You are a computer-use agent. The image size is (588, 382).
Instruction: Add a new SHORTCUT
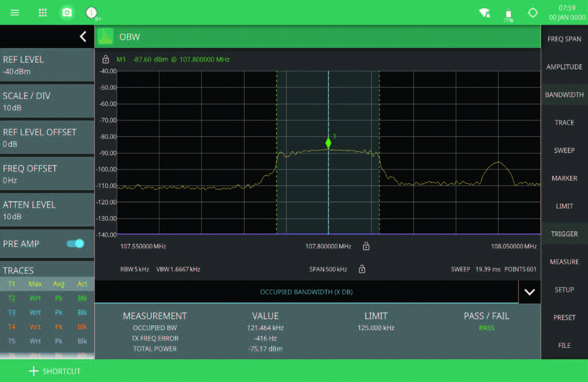tap(54, 371)
